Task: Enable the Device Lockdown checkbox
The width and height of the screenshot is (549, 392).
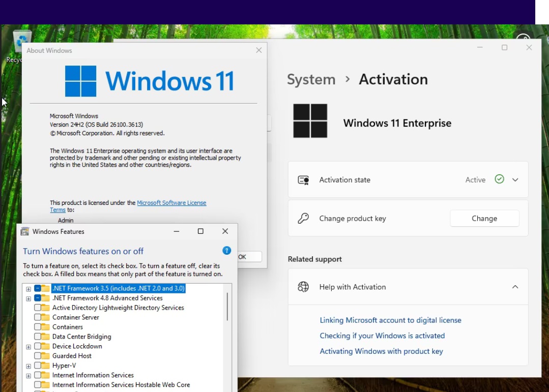Action: pos(38,346)
